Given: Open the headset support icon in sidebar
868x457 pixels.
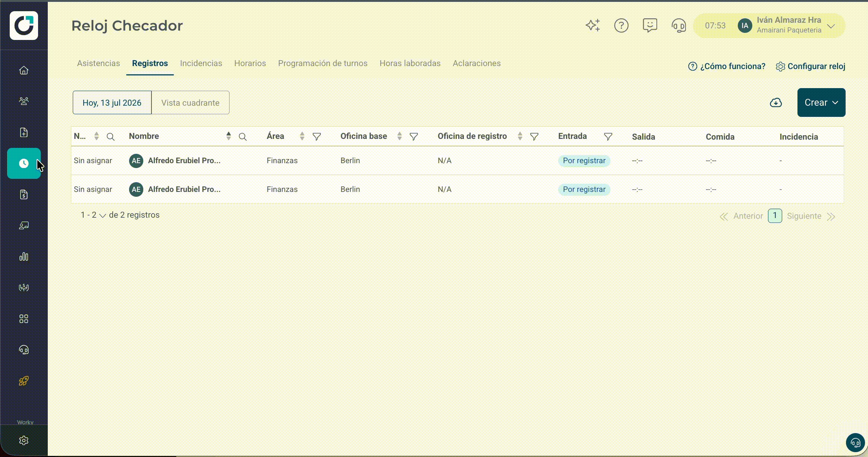Looking at the screenshot, I should (24, 349).
